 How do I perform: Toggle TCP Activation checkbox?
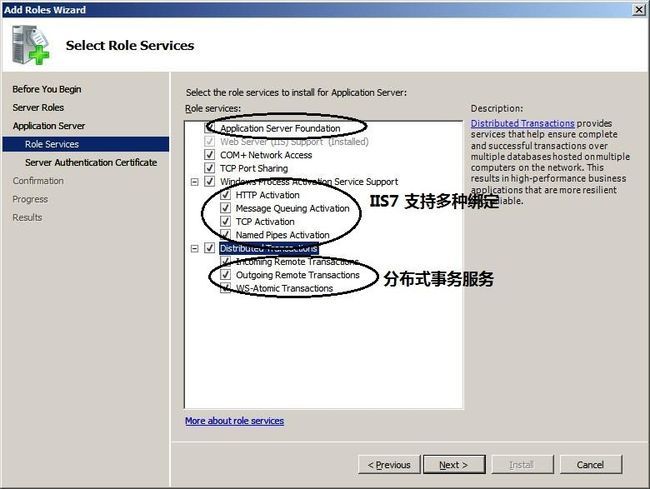[x=226, y=221]
